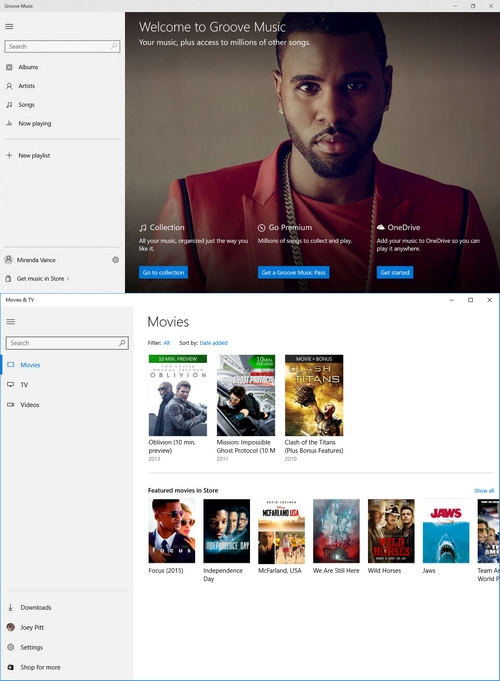This screenshot has width=500, height=681.
Task: Expand Get music in Store chevron
Action: (x=68, y=279)
